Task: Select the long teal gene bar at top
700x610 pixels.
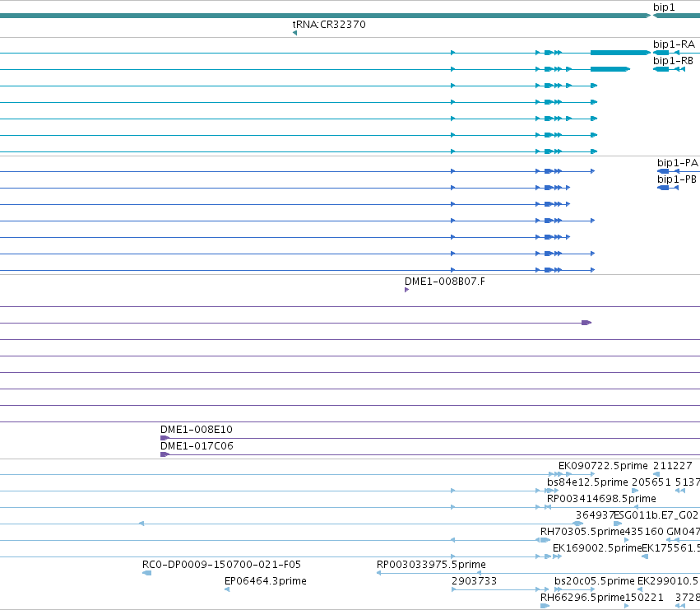Action: 325,16
